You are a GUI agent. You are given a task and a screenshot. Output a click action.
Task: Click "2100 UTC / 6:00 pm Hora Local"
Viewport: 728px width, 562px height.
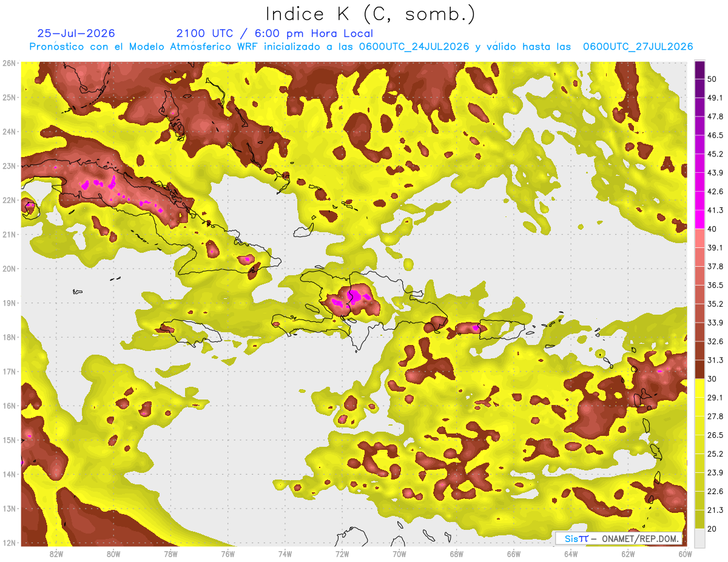(275, 33)
